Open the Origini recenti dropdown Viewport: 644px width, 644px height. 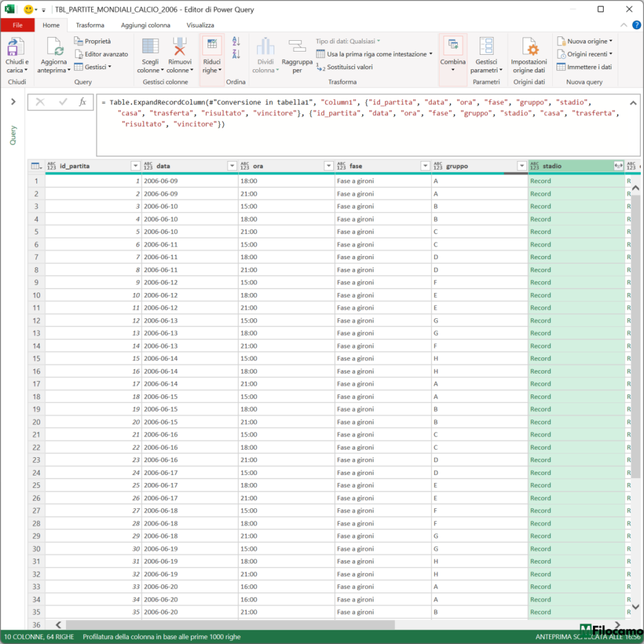[x=585, y=54]
